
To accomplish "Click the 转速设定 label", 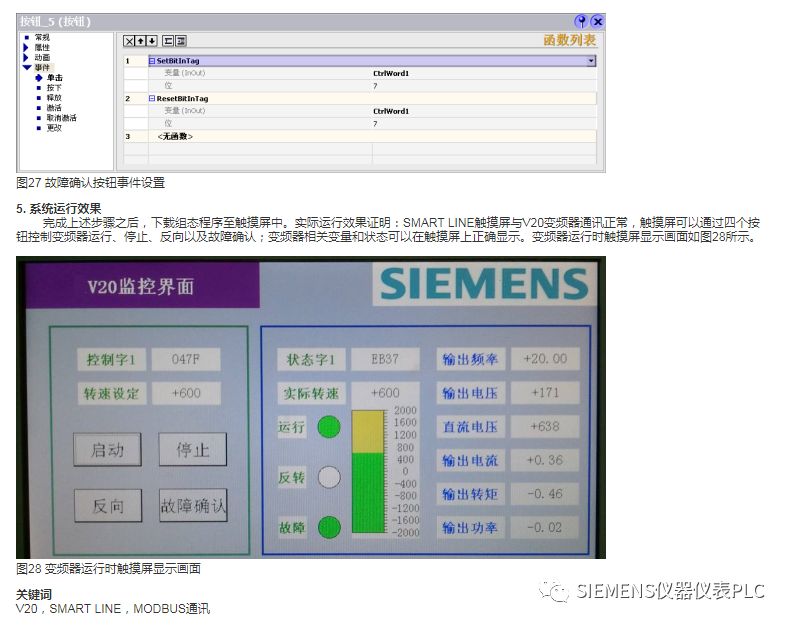I will 111,393.
